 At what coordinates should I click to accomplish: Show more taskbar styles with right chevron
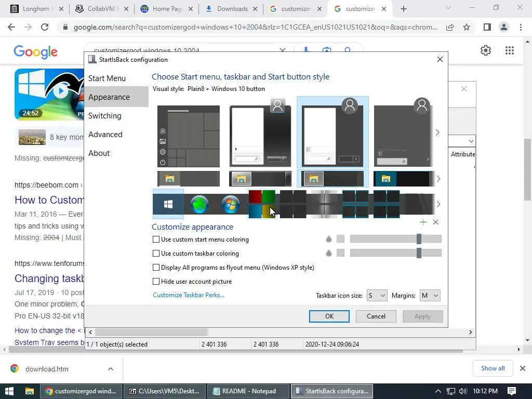click(x=438, y=179)
